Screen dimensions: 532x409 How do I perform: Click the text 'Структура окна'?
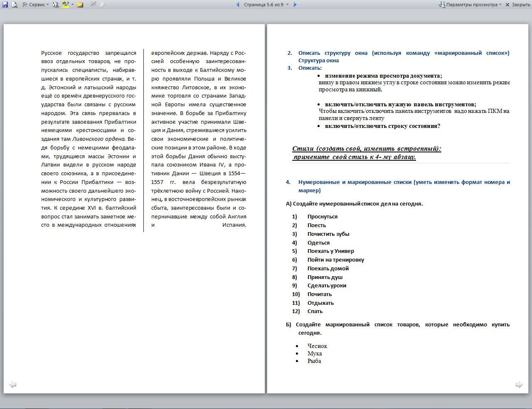coord(318,61)
